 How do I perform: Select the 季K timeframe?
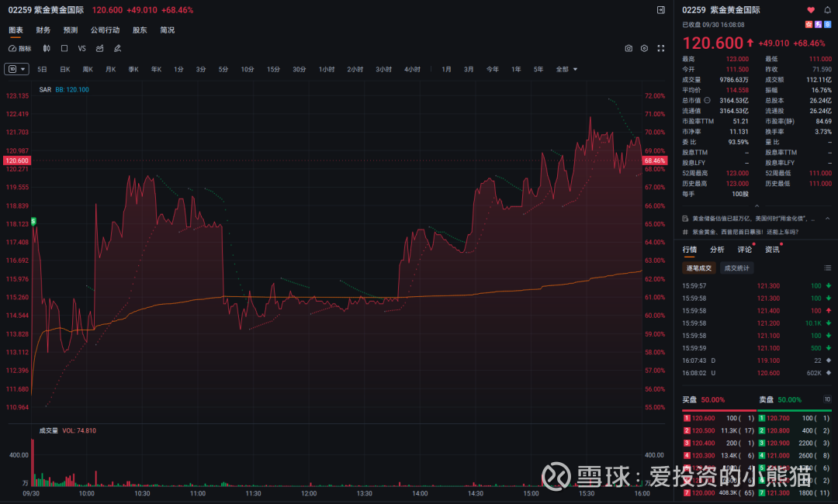pyautogui.click(x=133, y=70)
